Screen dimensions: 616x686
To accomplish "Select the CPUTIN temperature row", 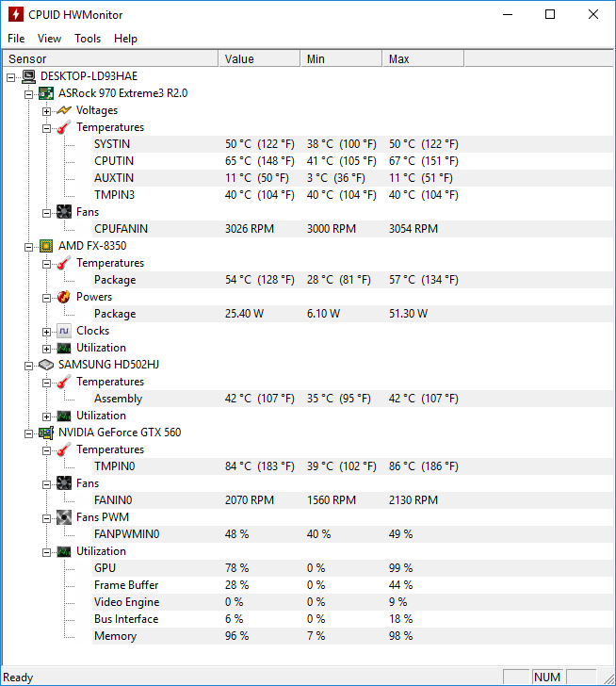I will 352,161.
